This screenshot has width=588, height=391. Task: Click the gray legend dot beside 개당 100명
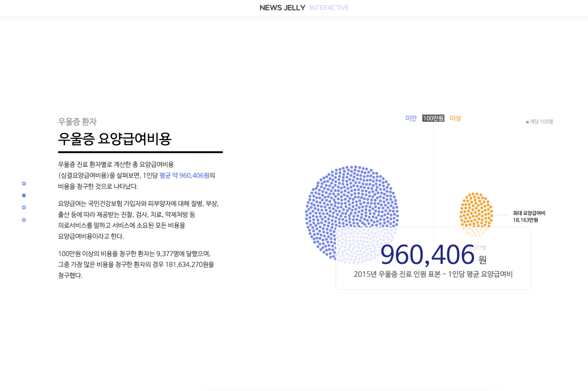pyautogui.click(x=527, y=122)
